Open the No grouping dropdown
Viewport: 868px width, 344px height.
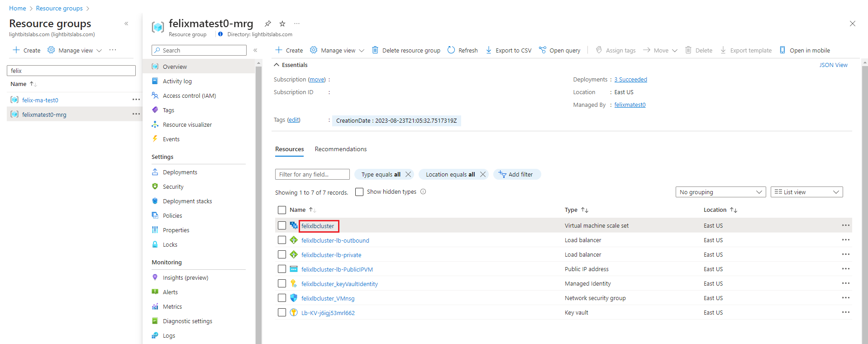point(720,192)
